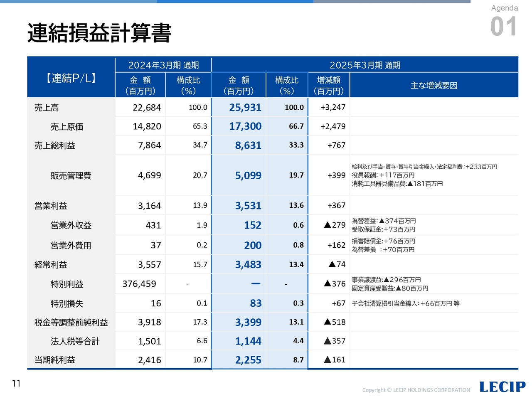This screenshot has height=399, width=532.
Task: Select the 3,399 pre-tax profit value
Action: (x=248, y=323)
